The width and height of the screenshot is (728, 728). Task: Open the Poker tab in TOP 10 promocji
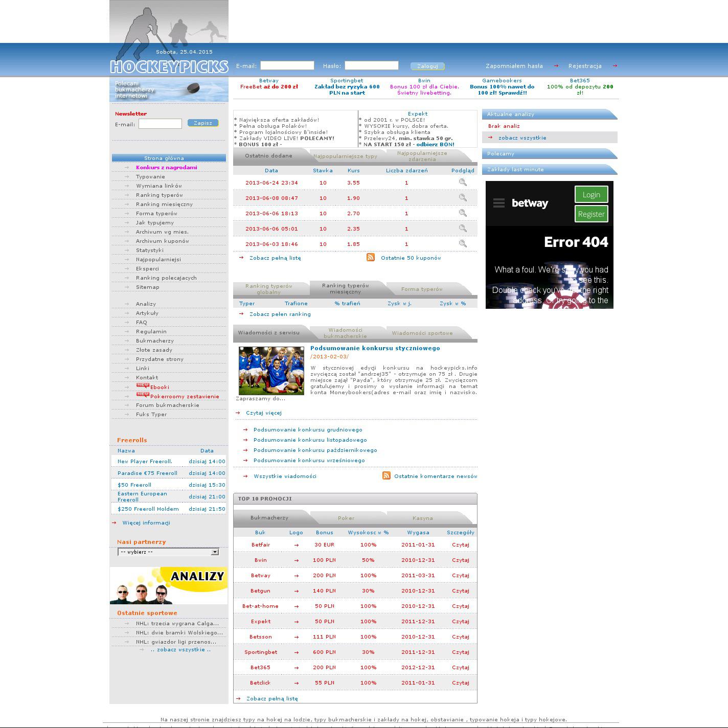coord(346,518)
